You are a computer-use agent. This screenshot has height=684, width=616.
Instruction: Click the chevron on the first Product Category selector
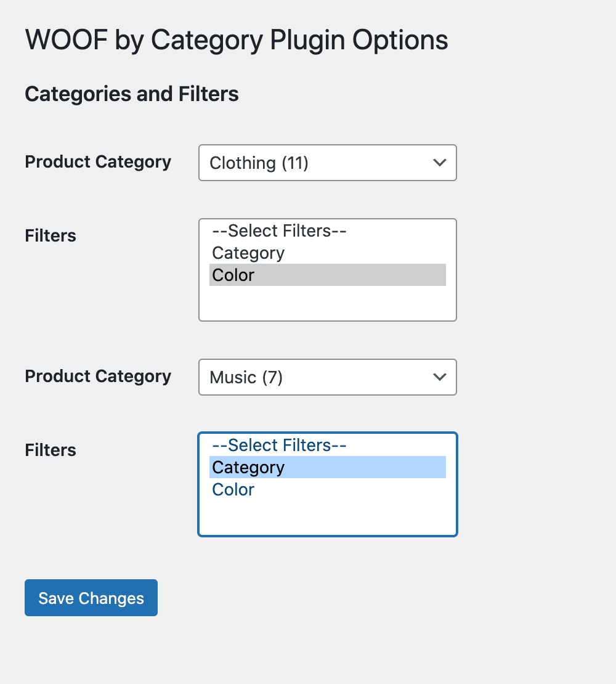coord(440,163)
